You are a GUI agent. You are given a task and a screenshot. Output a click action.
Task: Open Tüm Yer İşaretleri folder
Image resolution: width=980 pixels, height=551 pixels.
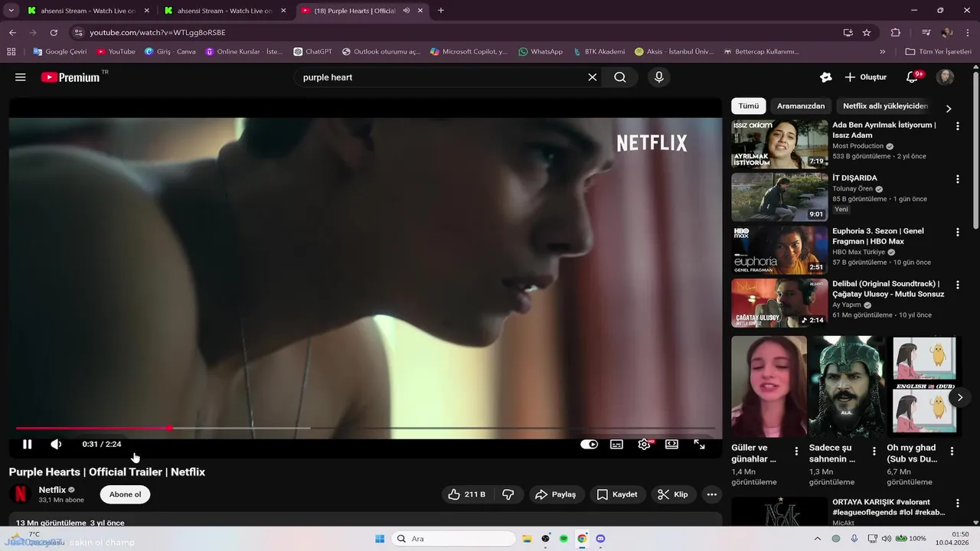(939, 52)
